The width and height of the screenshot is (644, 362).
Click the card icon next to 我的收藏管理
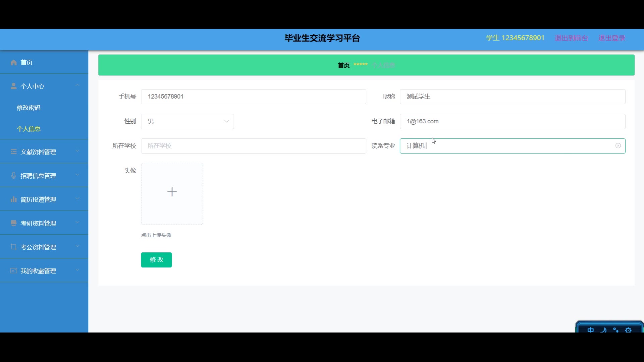pos(13,271)
